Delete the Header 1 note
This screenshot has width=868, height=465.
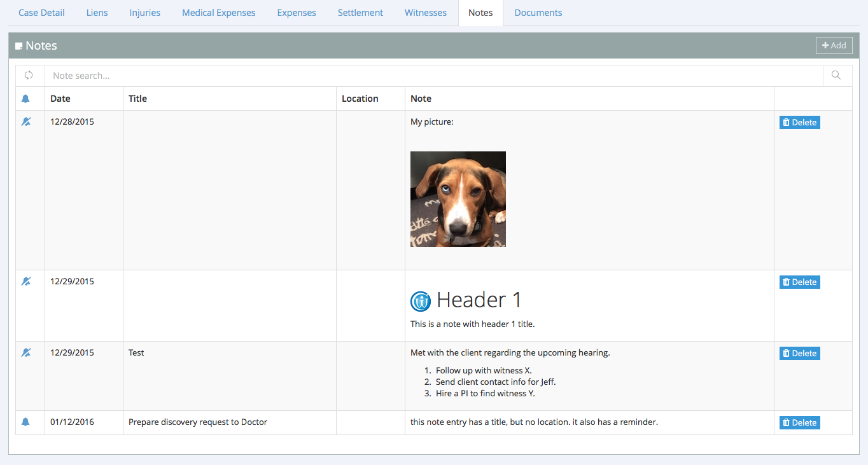point(800,282)
